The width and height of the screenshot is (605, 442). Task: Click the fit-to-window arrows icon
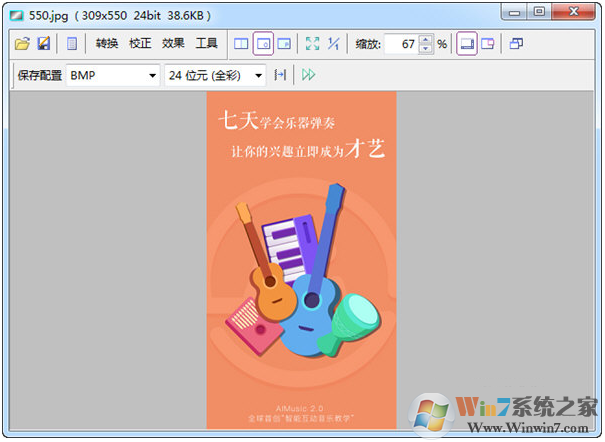point(313,44)
